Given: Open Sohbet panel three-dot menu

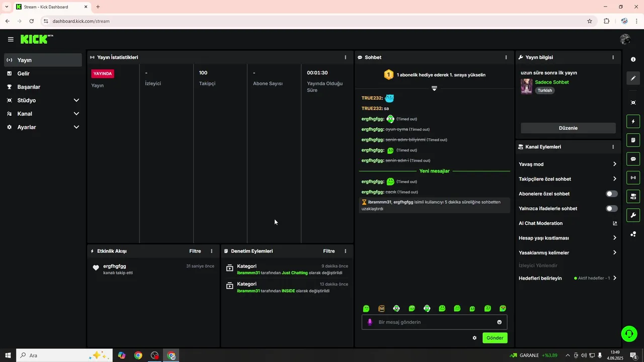Looking at the screenshot, I should point(506,57).
